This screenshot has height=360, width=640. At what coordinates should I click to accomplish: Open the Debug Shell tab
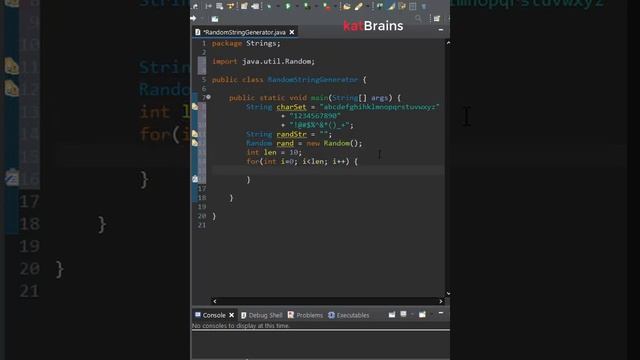262,315
